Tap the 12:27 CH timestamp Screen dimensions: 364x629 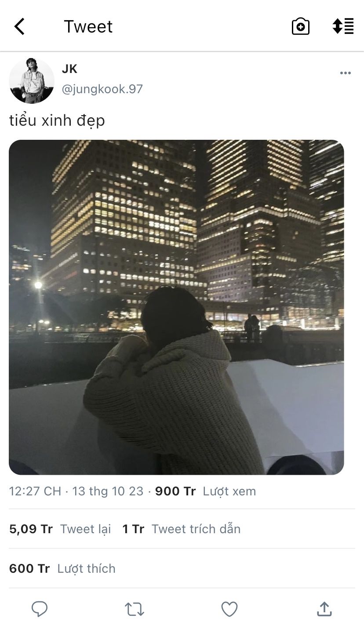tap(35, 491)
